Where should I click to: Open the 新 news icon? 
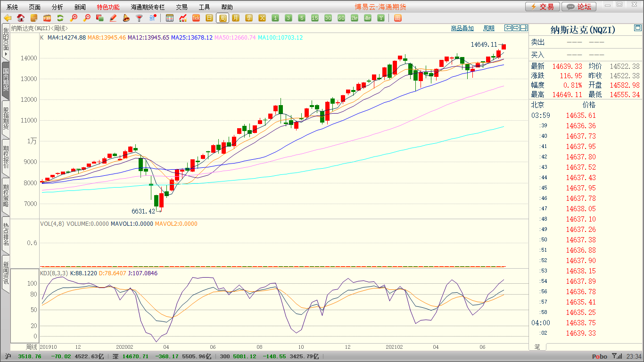coord(152,18)
